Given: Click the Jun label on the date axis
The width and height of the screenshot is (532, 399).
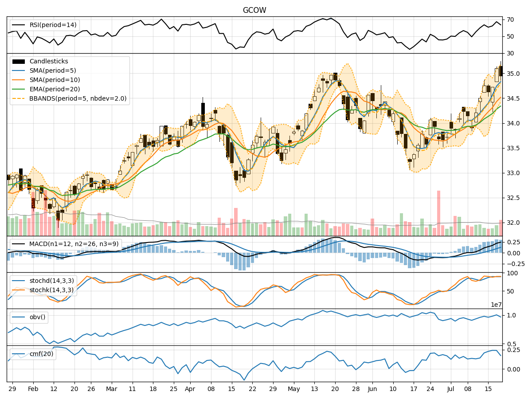Looking at the screenshot, I should tap(372, 388).
